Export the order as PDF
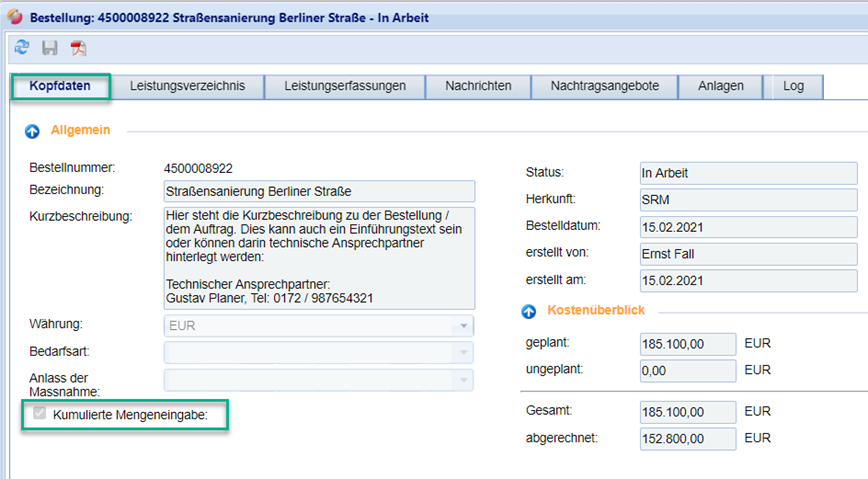The height and width of the screenshot is (479, 868). point(78,48)
